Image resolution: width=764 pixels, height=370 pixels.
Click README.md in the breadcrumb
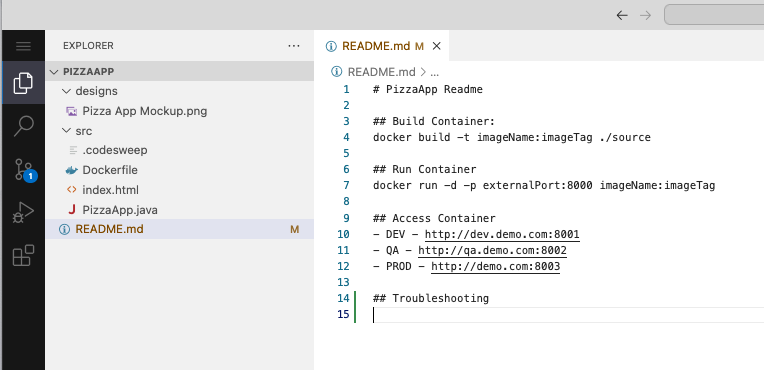coord(382,72)
